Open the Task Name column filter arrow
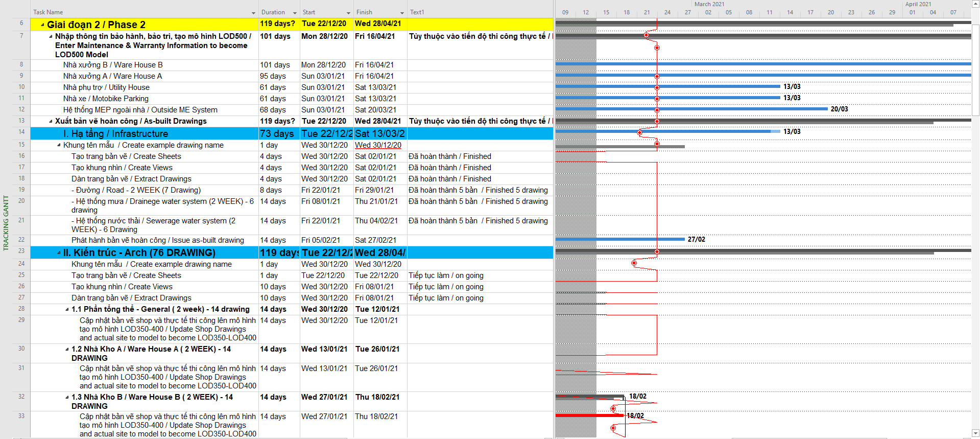980x439 pixels. click(x=253, y=13)
